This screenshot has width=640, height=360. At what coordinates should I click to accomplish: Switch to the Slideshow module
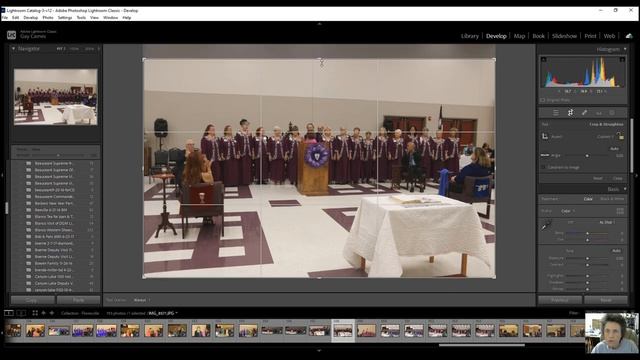click(564, 36)
